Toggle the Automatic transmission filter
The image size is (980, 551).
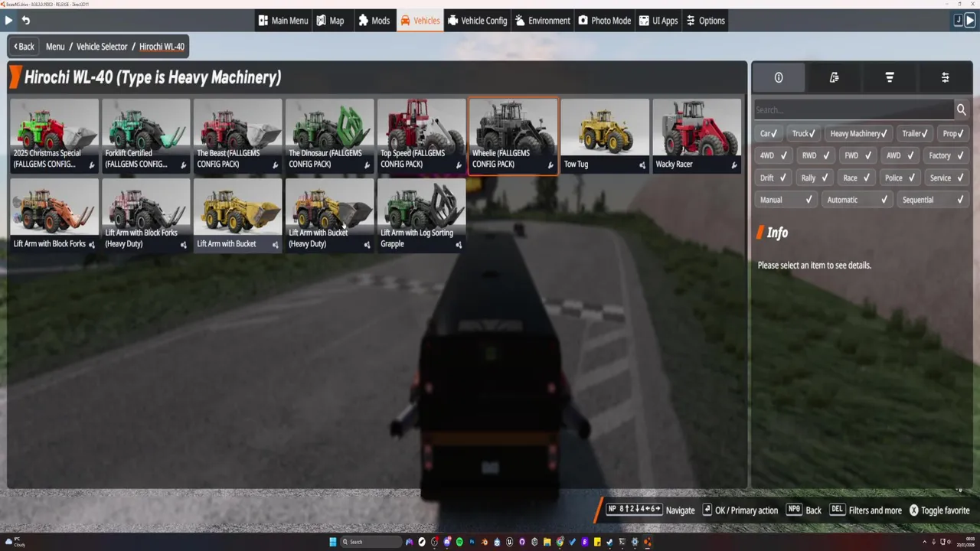pyautogui.click(x=857, y=200)
